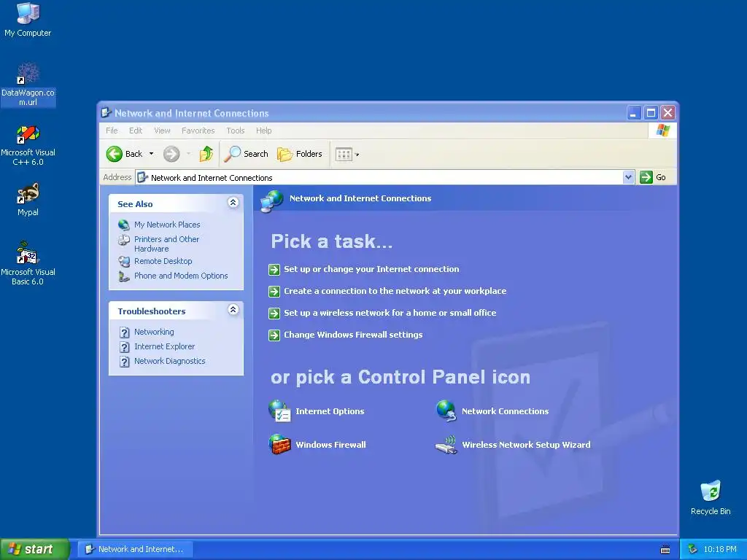This screenshot has height=560, width=747.
Task: Open the Wireless Network Setup Wizard icon
Action: pos(446,445)
